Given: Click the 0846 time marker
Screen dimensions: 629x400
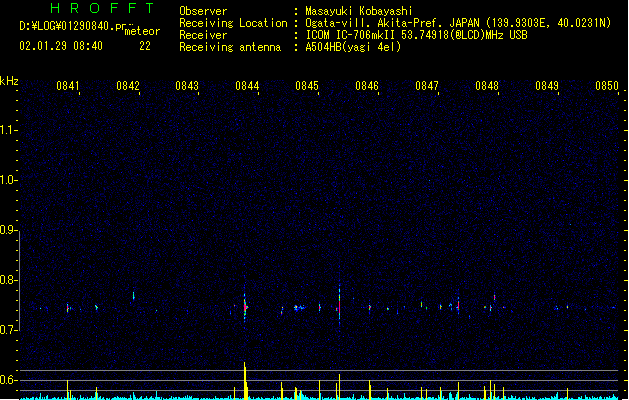Looking at the screenshot, I should point(367,86).
